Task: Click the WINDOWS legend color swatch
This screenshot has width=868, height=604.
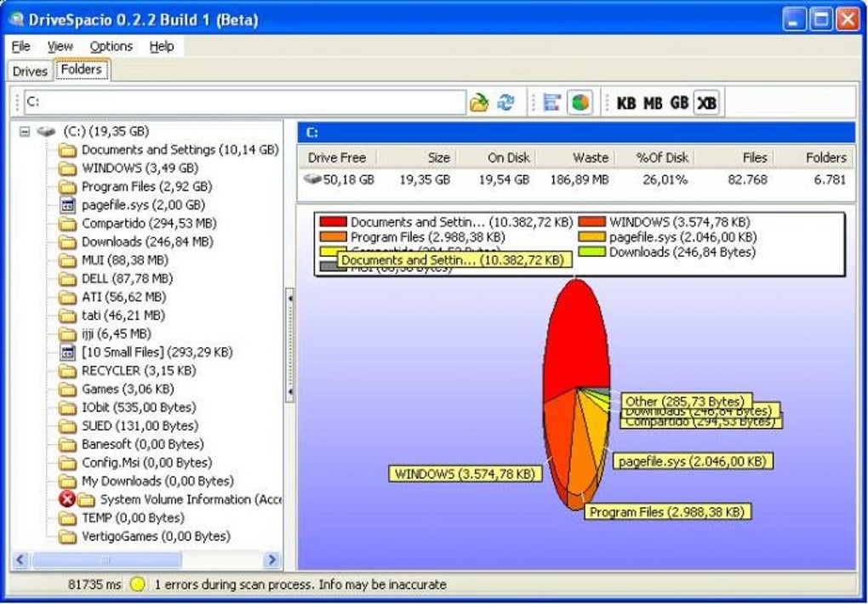Action: (x=591, y=222)
